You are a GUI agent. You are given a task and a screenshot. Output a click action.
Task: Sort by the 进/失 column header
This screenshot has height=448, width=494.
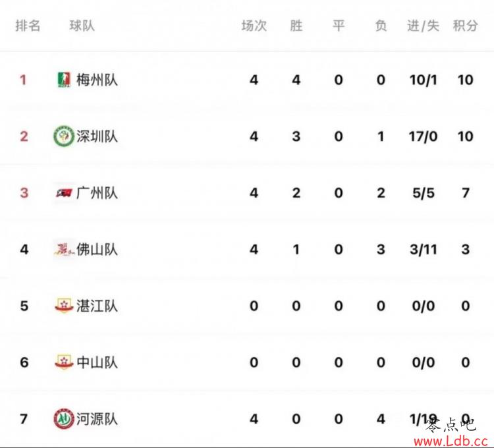pos(423,26)
